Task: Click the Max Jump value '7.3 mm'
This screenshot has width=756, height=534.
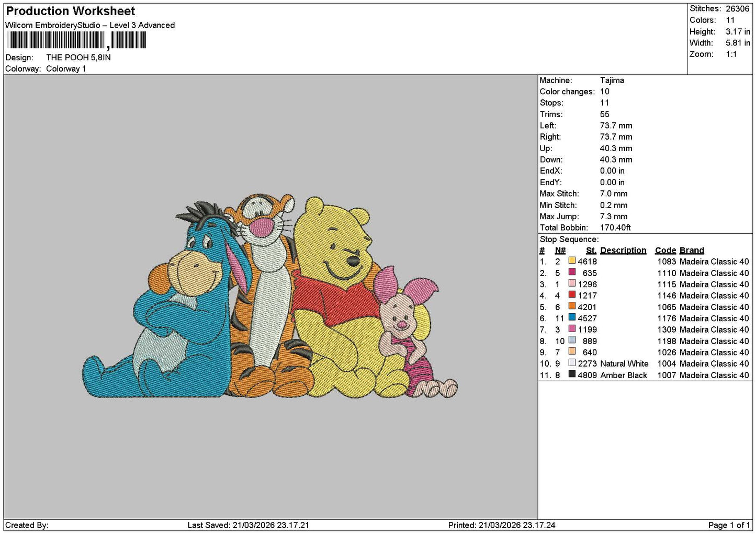Action: [x=614, y=217]
